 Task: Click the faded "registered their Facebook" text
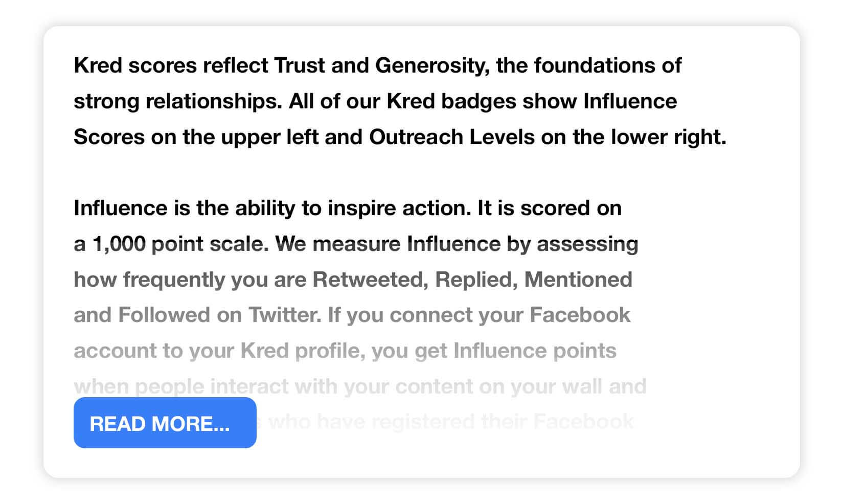point(503,422)
